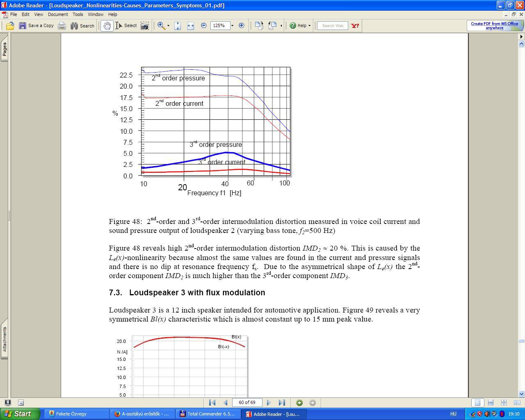
Task: Open Create PDF from MS Office link
Action: 494,25
